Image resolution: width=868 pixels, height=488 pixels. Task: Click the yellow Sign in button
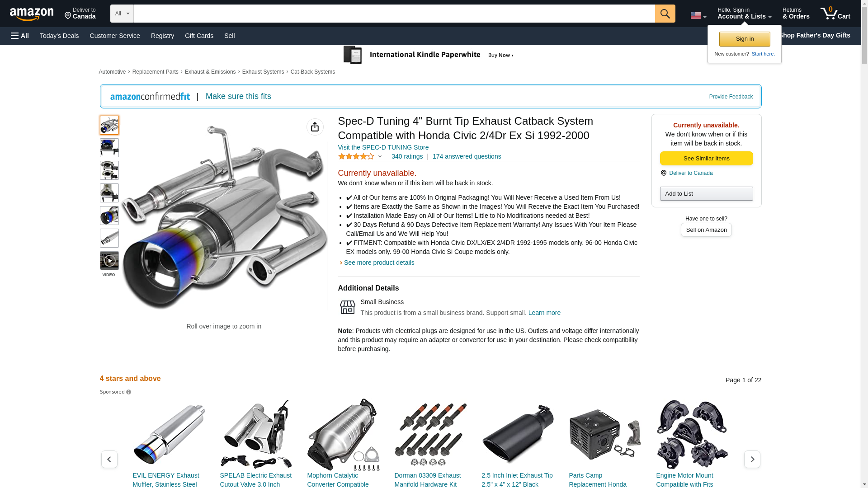point(744,39)
